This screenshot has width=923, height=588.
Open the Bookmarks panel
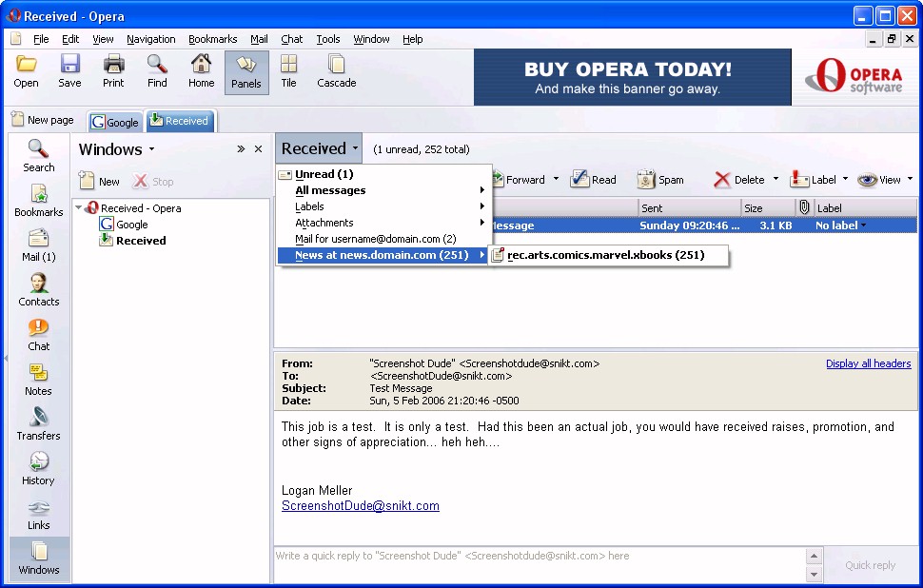click(39, 201)
